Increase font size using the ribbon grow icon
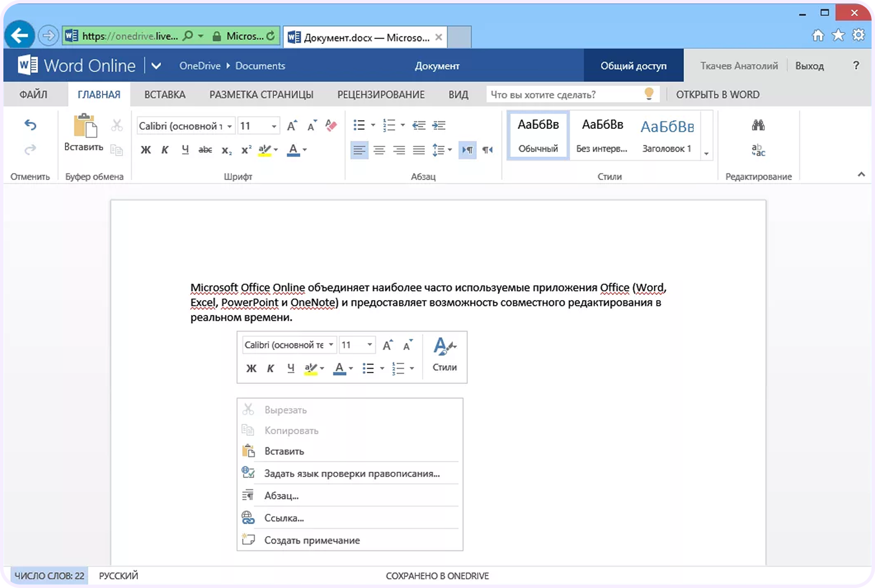The height and width of the screenshot is (588, 875). (292, 125)
